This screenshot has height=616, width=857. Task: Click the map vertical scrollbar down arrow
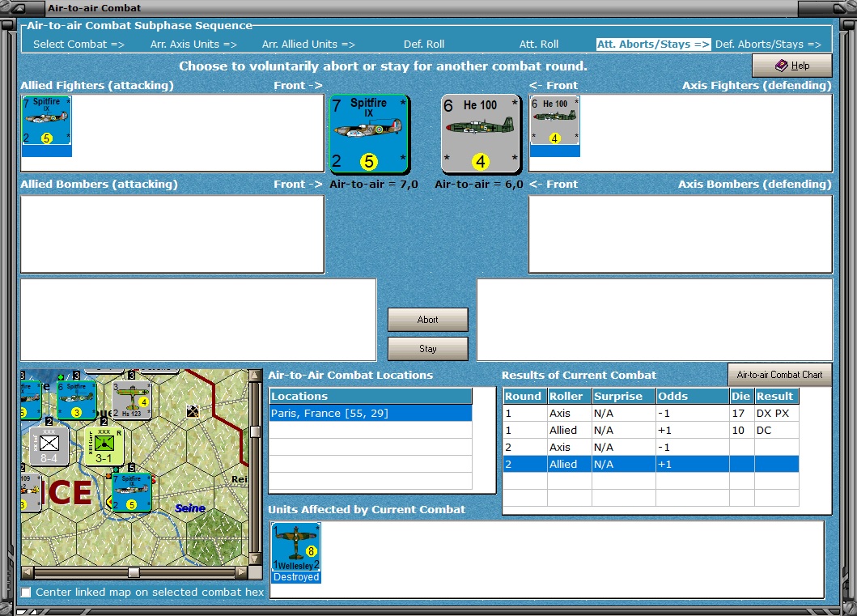point(255,559)
